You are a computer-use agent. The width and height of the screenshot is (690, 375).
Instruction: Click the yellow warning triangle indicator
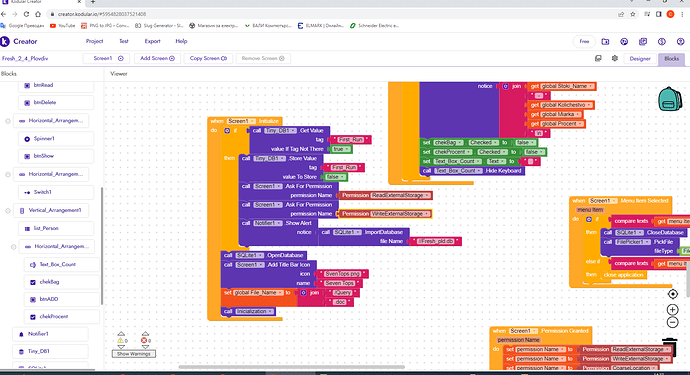pyautogui.click(x=120, y=341)
